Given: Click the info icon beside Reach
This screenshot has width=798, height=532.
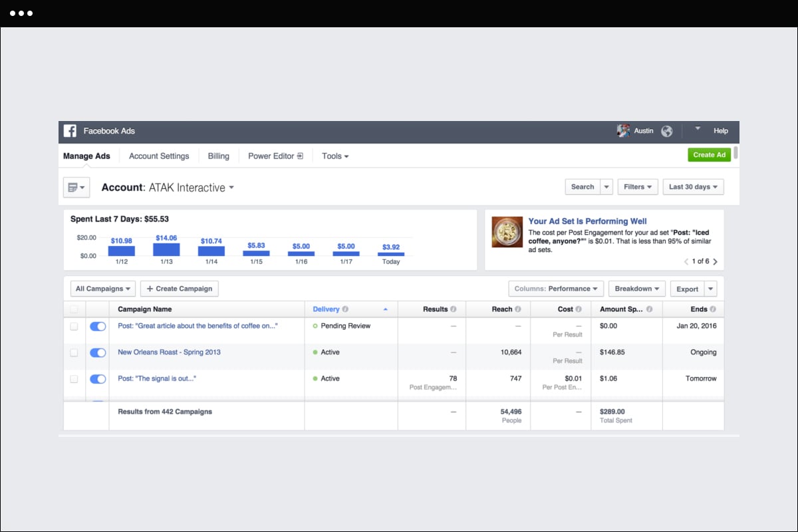Looking at the screenshot, I should [x=518, y=309].
